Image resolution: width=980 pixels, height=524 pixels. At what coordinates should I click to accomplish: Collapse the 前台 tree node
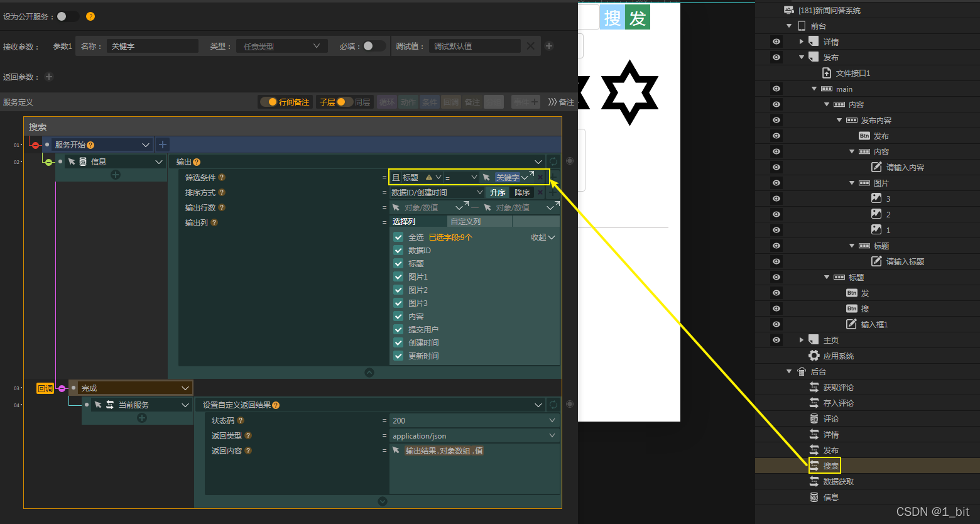click(x=789, y=26)
